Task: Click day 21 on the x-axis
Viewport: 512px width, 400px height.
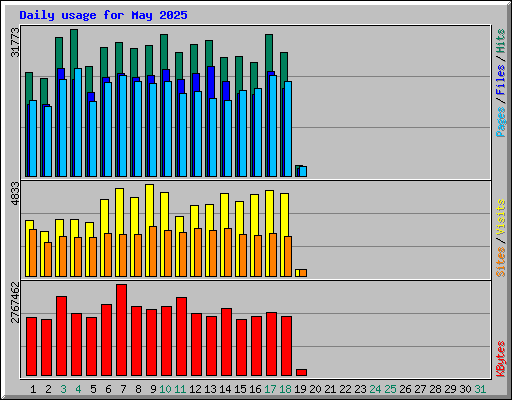Action: tap(330, 389)
